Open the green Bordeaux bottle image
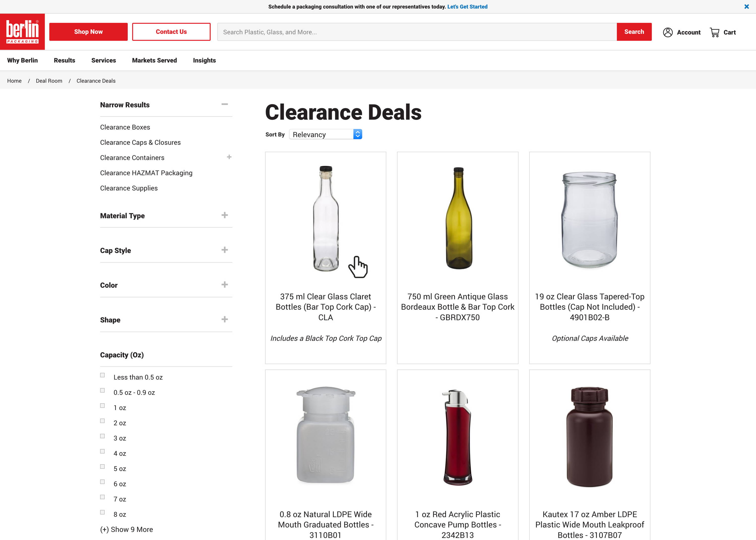The image size is (756, 540). [458, 218]
